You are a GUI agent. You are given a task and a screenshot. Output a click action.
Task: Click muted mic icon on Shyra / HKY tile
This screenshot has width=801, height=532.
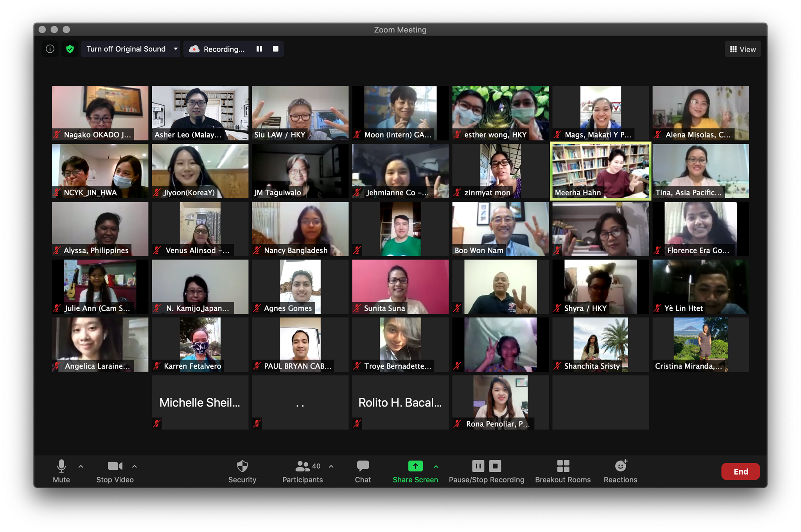click(557, 308)
